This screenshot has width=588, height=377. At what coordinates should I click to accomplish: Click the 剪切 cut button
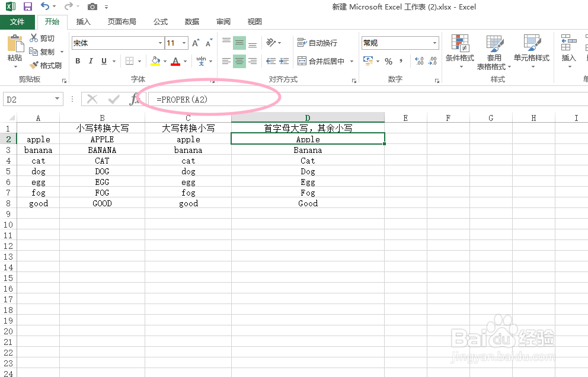point(41,38)
